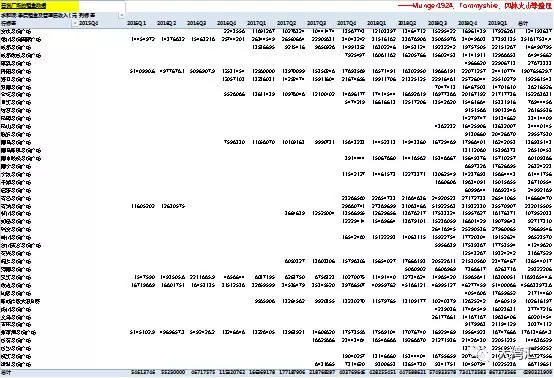Select the 2016Q1 column header
Screen dimensions: 554x378
(136, 23)
